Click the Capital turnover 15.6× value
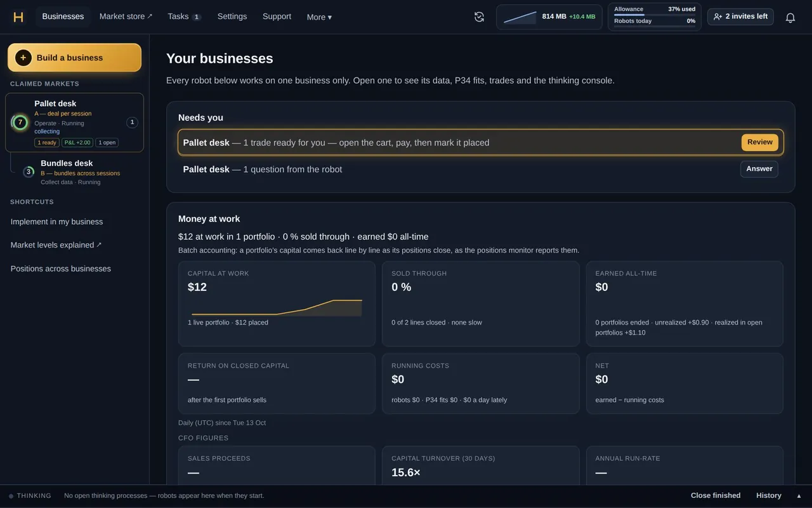Viewport: 812px width, 508px height. 405,472
